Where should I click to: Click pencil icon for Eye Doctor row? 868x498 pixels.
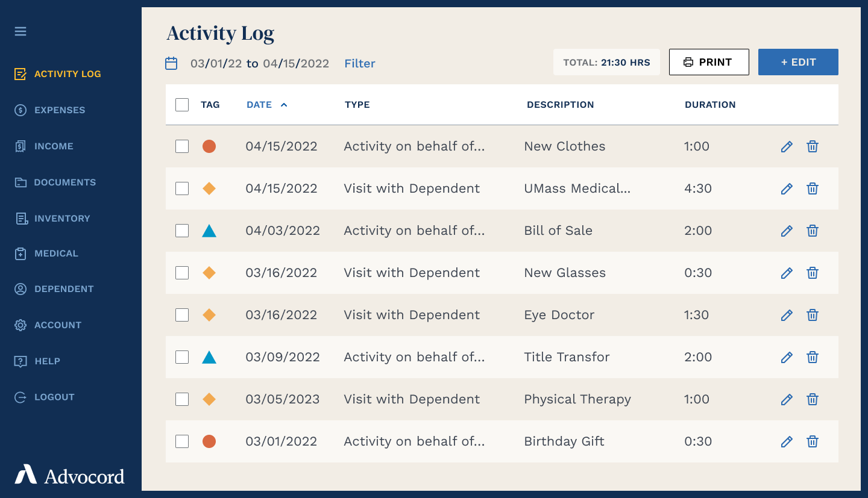coord(787,315)
